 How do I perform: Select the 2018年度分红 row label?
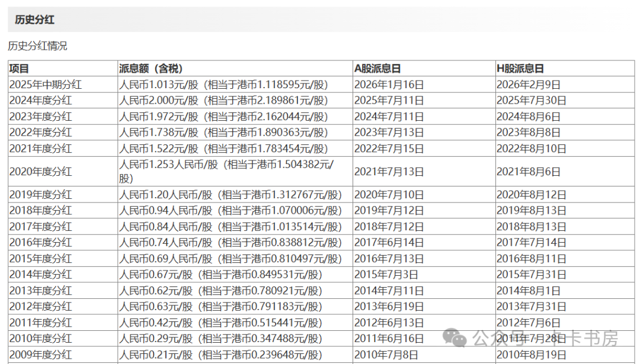pyautogui.click(x=41, y=211)
